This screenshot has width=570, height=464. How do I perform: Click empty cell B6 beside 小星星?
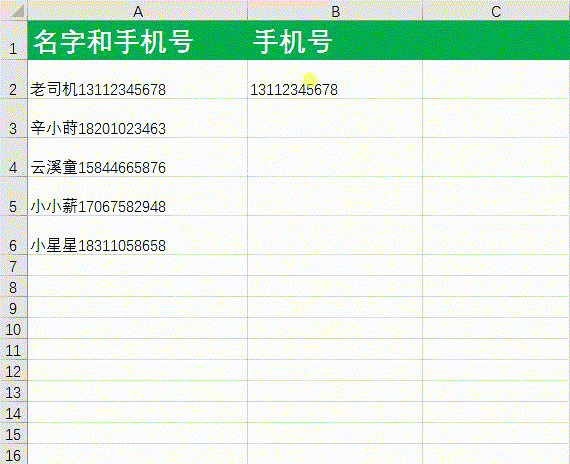[x=335, y=235]
